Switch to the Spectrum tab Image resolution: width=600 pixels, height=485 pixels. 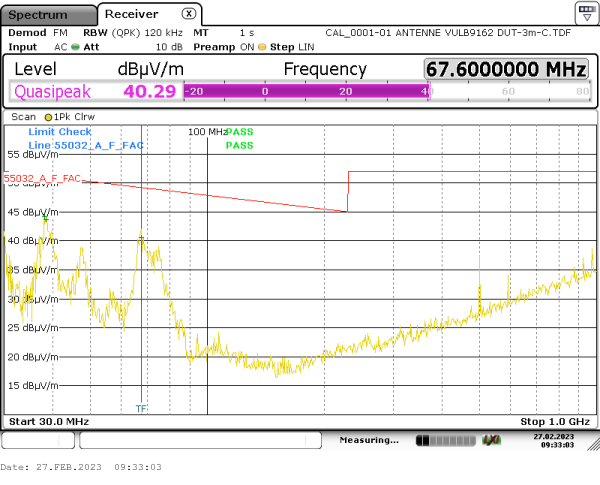pyautogui.click(x=48, y=15)
